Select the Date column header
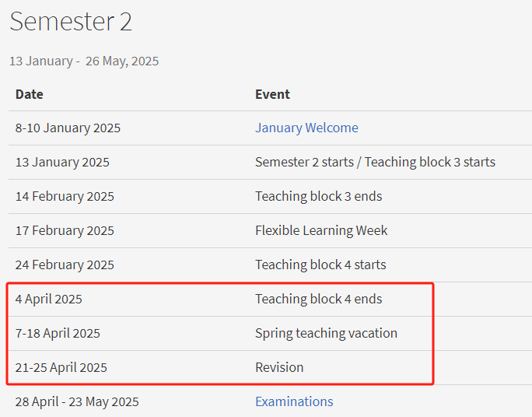Screen dimensions: 532x417 tap(30, 94)
